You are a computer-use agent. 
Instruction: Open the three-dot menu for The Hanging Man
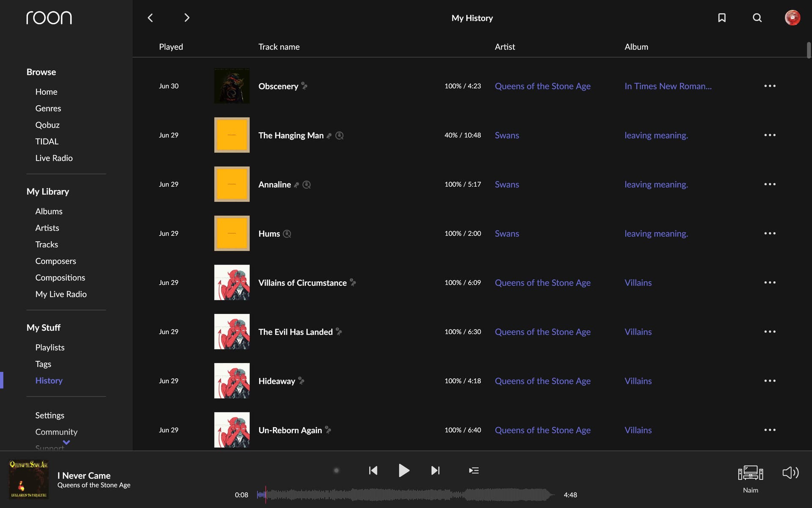coord(770,135)
